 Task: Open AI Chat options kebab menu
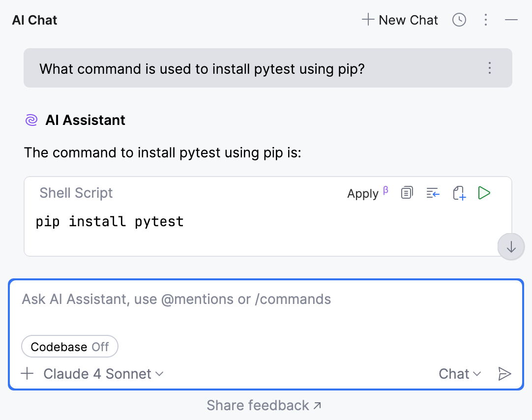point(486,20)
